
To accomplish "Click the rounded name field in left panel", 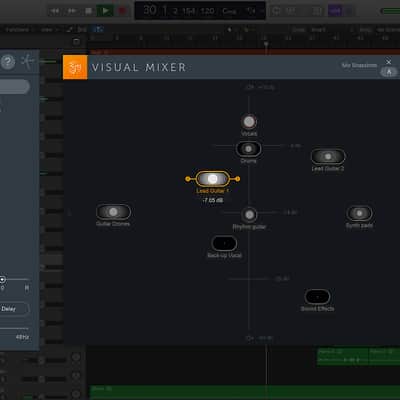I will [x=14, y=86].
